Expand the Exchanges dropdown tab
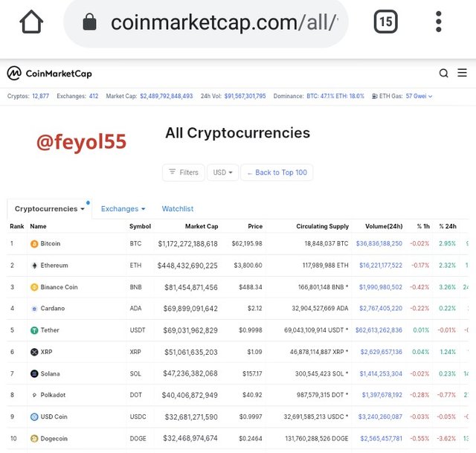476x453 pixels. coord(123,209)
